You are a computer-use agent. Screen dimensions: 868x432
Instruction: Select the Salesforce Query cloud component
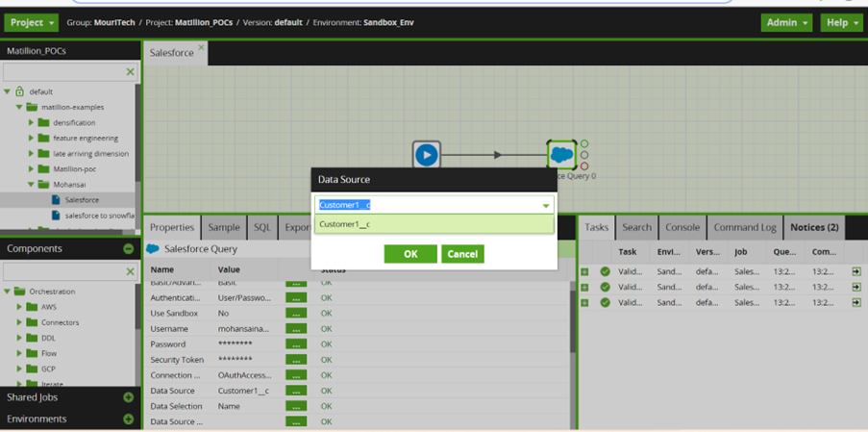pyautogui.click(x=561, y=154)
